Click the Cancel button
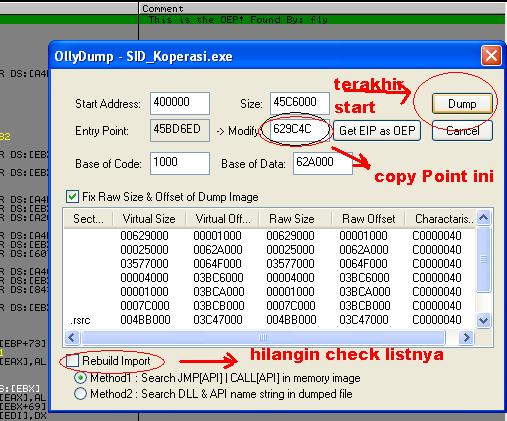 (x=462, y=130)
